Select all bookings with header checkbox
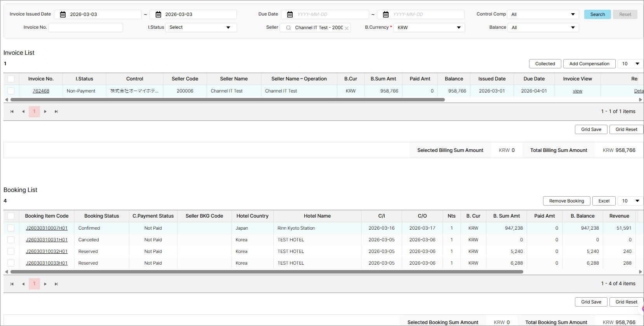The image size is (644, 326). pos(11,216)
